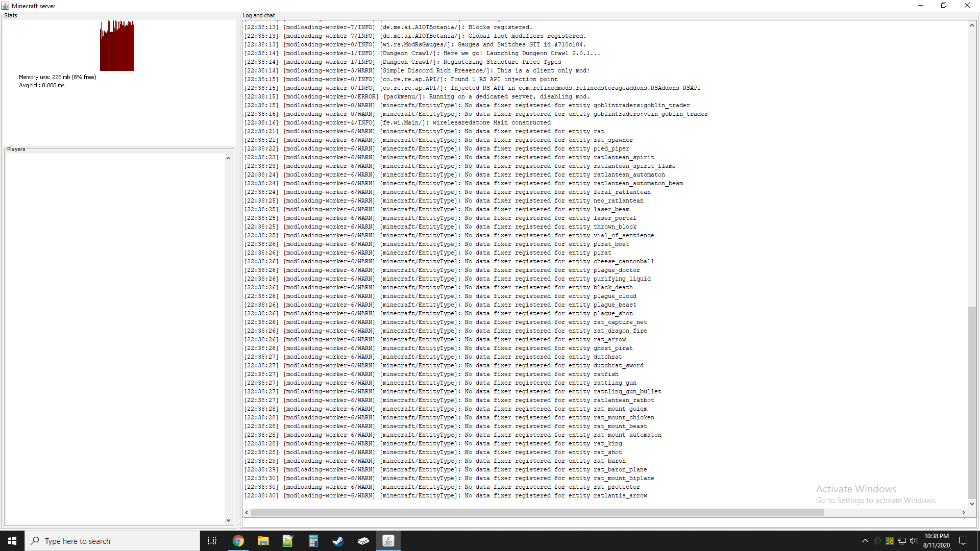Open File Explorer from the taskbar
This screenshot has width=980, height=551.
[263, 541]
